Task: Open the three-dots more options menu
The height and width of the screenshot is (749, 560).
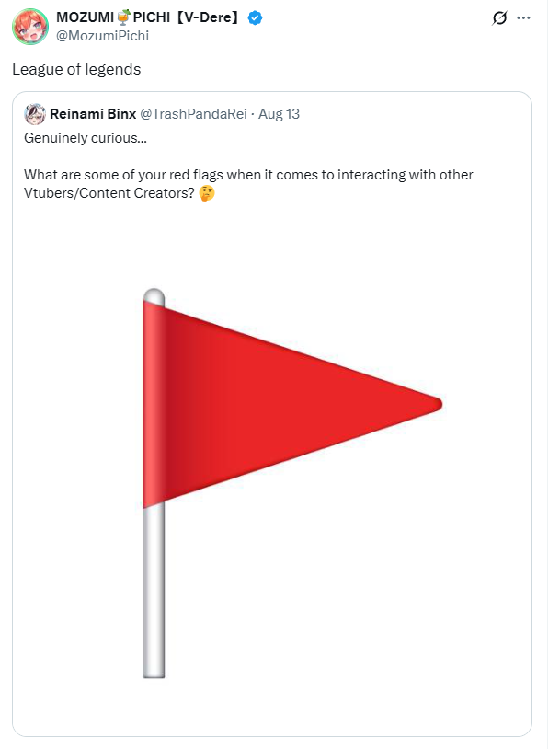Action: pos(523,18)
